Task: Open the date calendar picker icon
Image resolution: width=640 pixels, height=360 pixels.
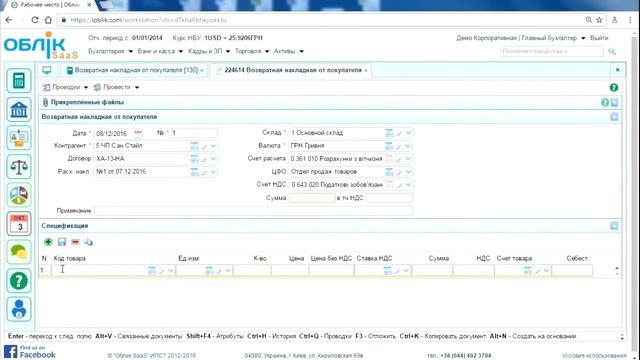Action: tap(138, 133)
